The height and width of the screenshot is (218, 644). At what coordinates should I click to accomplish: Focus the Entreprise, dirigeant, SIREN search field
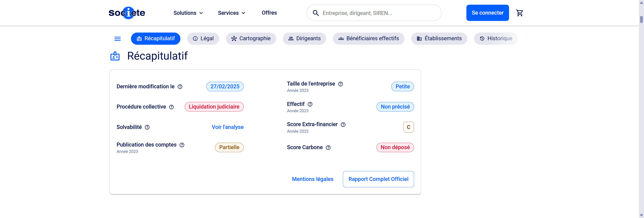(374, 13)
